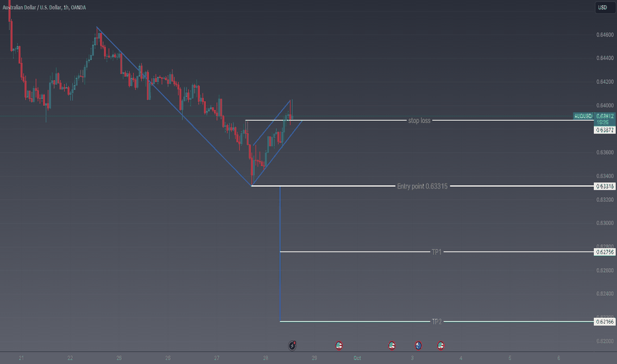Click the 0.62166 TP2 price label
Screen dimensions: 617x364
(x=605, y=322)
